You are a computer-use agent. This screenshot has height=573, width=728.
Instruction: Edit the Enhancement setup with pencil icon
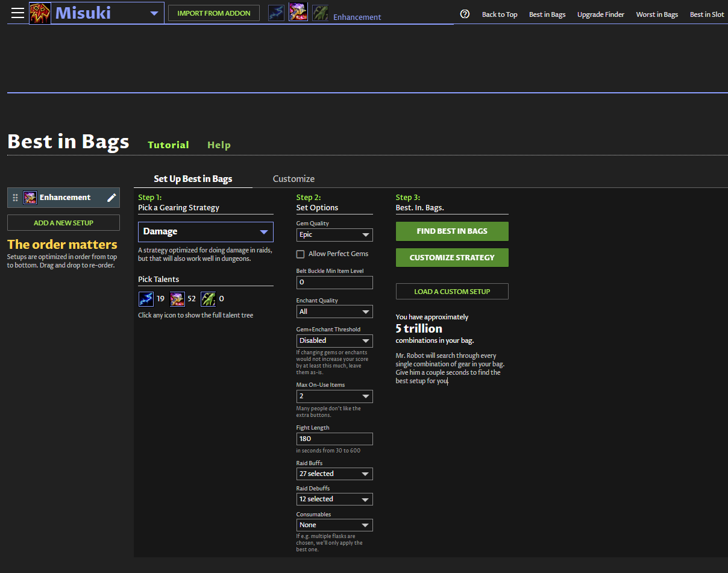pyautogui.click(x=111, y=198)
